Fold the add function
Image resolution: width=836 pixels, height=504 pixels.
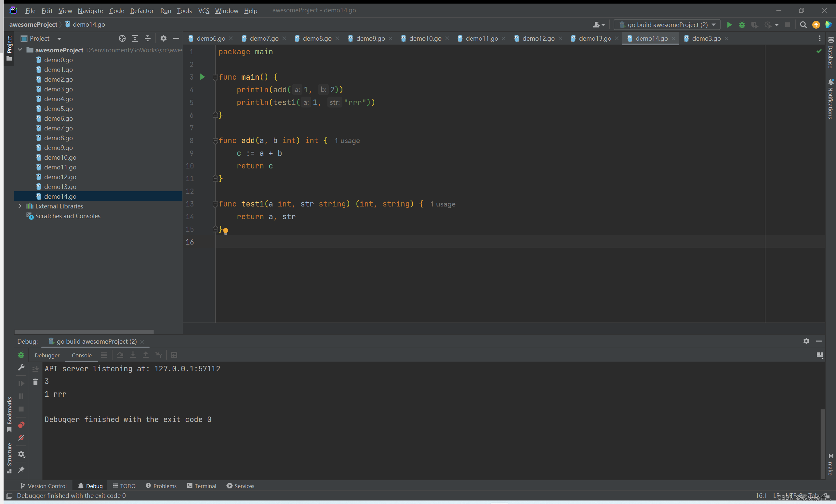215,140
